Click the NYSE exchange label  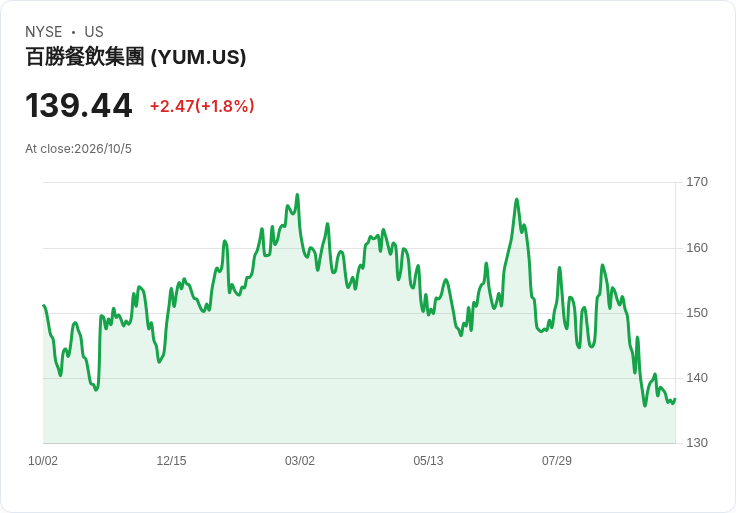click(44, 32)
